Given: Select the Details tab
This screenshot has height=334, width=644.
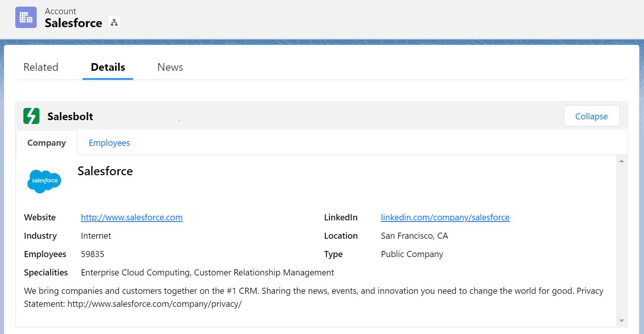Looking at the screenshot, I should (x=108, y=67).
